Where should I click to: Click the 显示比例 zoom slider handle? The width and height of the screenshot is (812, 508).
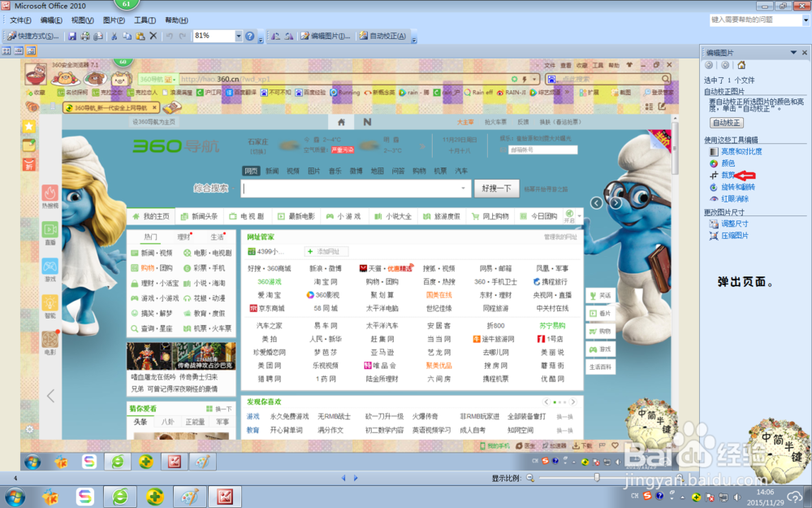(x=597, y=478)
